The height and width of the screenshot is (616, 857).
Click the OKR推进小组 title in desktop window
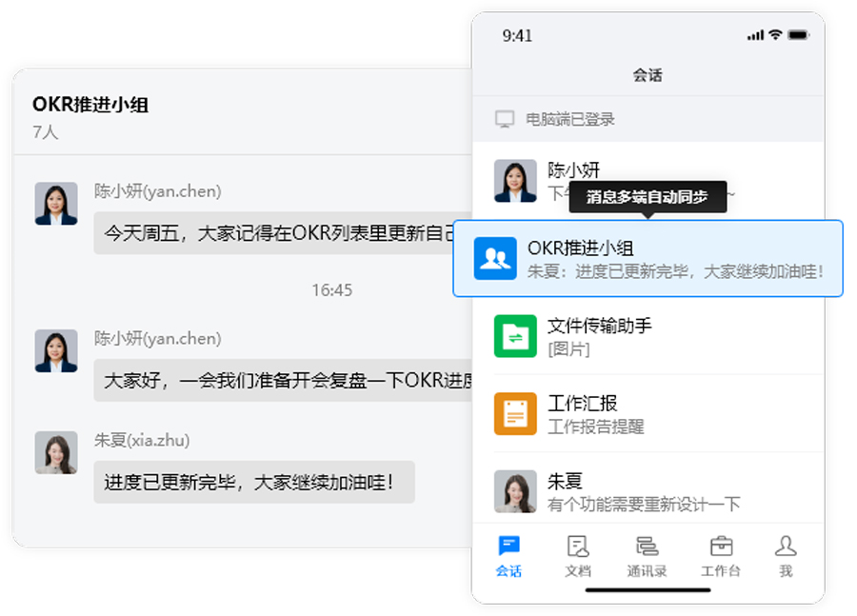coord(90,105)
